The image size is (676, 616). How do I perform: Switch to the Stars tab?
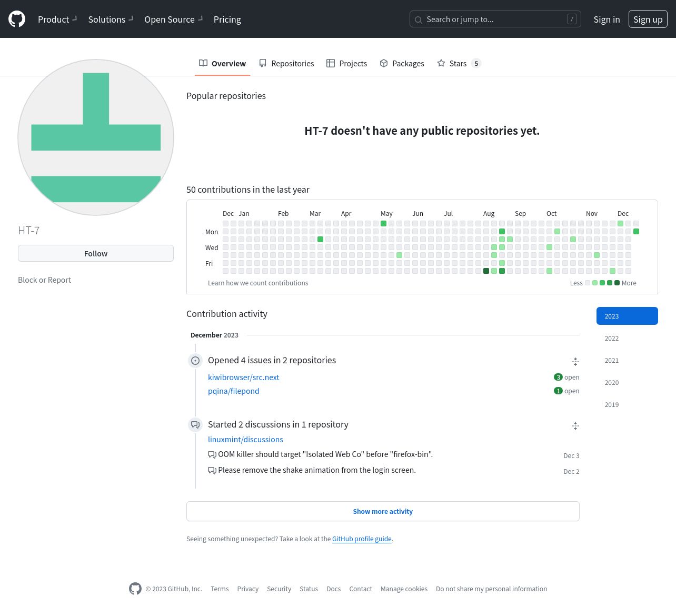coord(458,63)
